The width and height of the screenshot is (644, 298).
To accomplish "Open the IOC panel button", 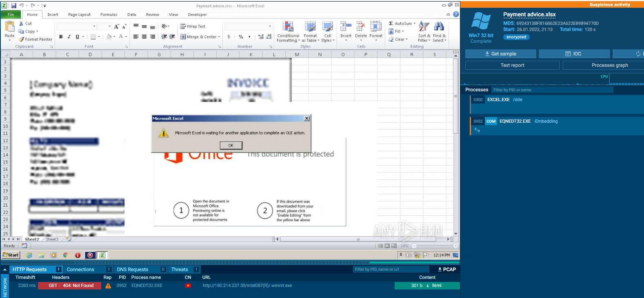I will click(574, 54).
